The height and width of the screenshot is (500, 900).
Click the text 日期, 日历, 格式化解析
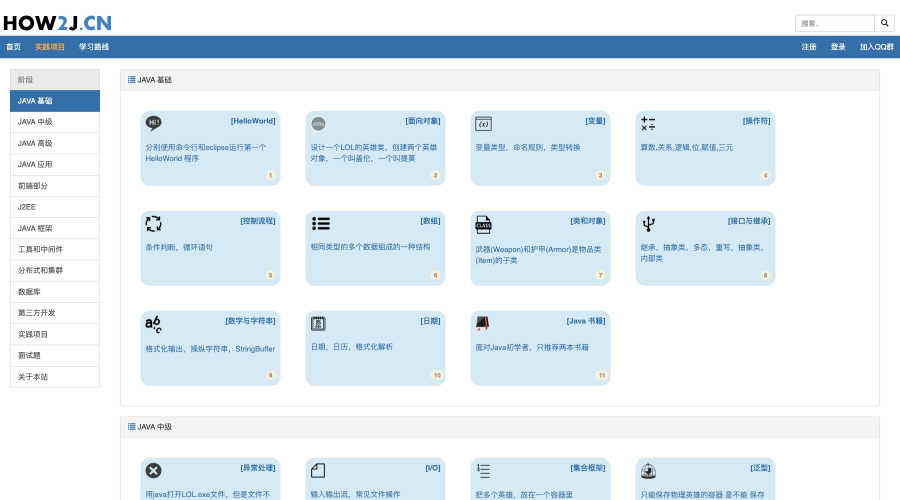coord(352,347)
